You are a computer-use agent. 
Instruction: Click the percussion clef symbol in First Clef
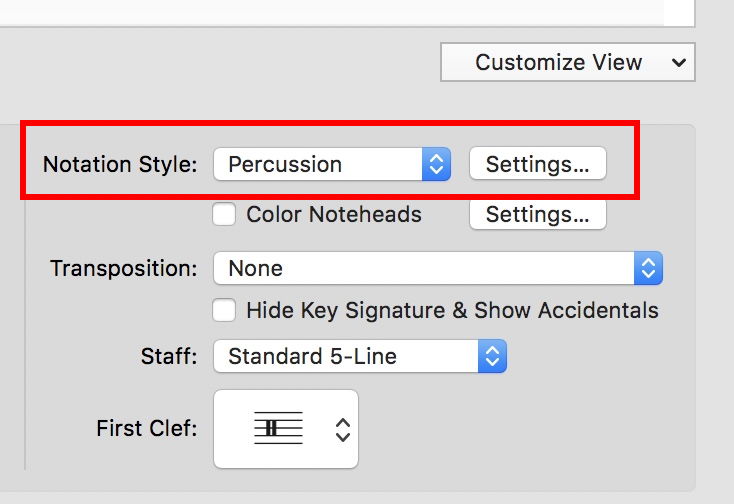coord(271,429)
